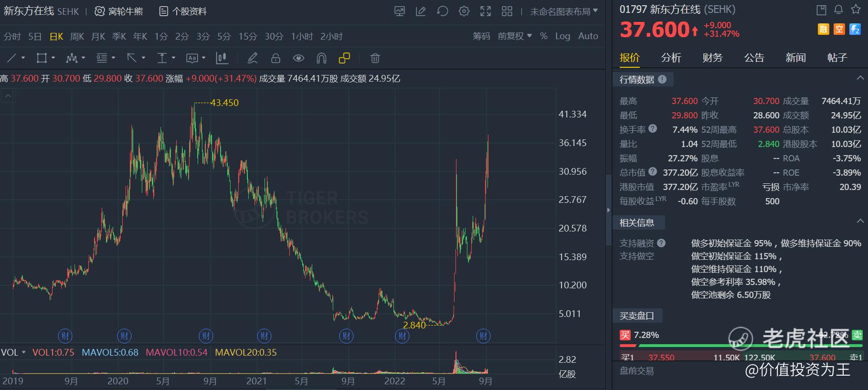Click the red 买 buy button
The image size is (868, 390).
[625, 335]
